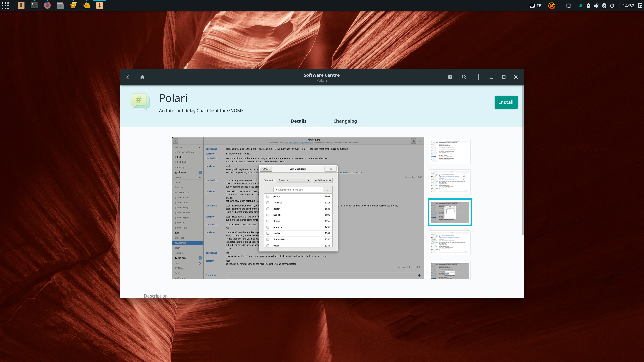Image resolution: width=644 pixels, height=362 pixels.
Task: Click the "Software Centre" window title
Action: (x=321, y=75)
